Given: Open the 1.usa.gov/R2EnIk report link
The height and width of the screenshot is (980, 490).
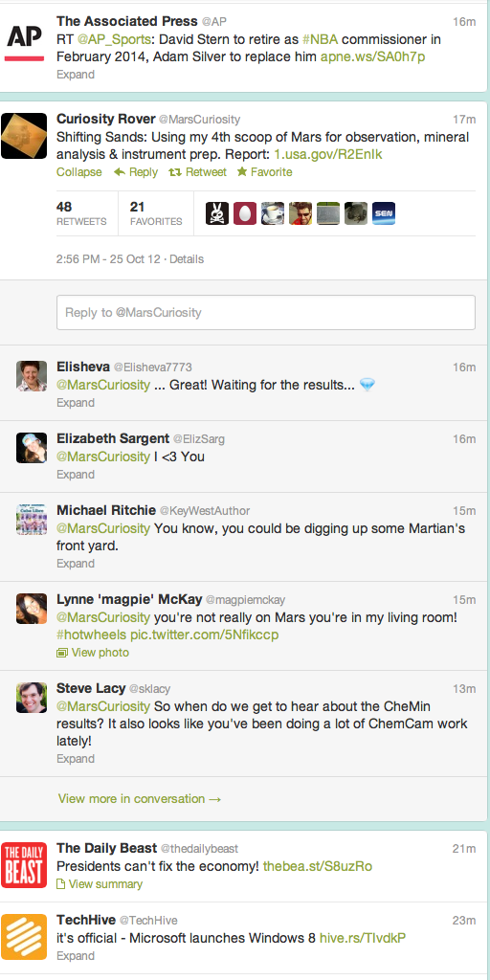Looking at the screenshot, I should [328, 154].
